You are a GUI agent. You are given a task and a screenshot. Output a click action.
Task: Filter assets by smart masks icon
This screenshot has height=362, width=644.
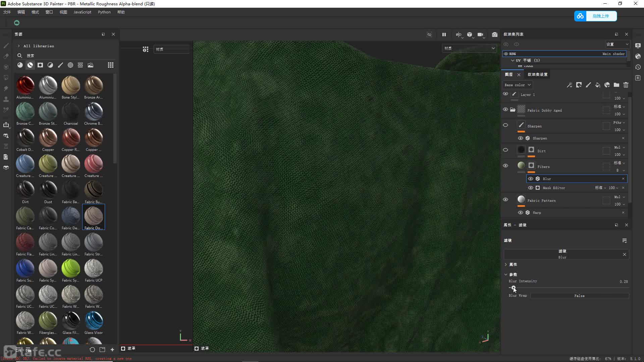[x=40, y=65]
